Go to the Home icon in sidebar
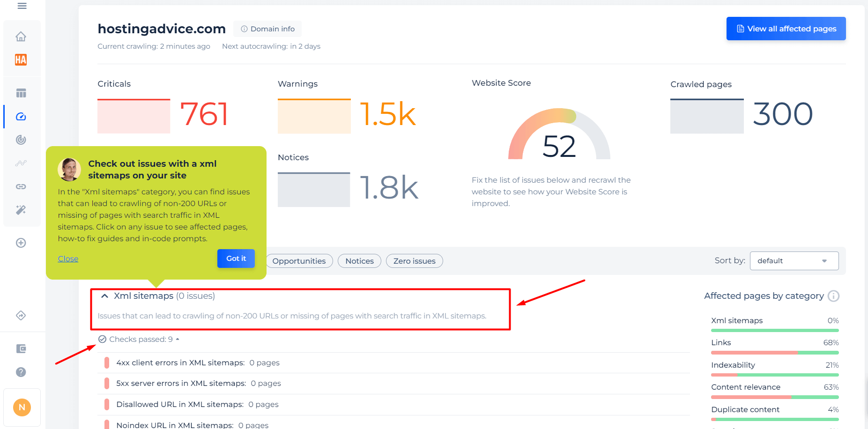Image resolution: width=868 pixels, height=429 pixels. click(21, 37)
